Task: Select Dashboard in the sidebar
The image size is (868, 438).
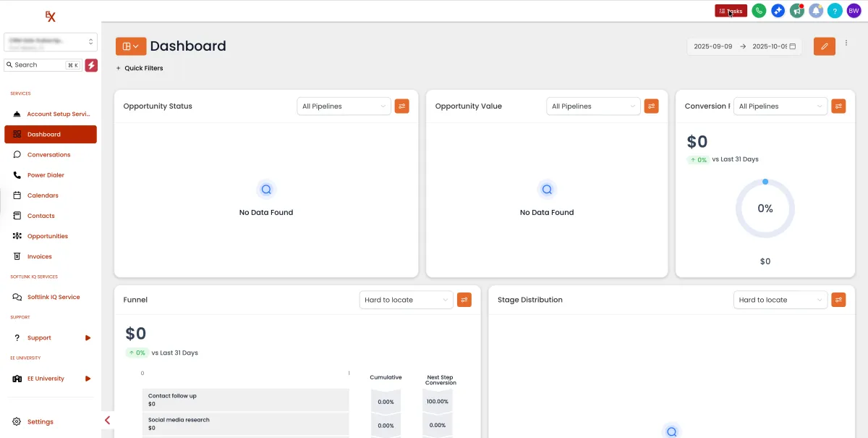Action: click(x=51, y=135)
